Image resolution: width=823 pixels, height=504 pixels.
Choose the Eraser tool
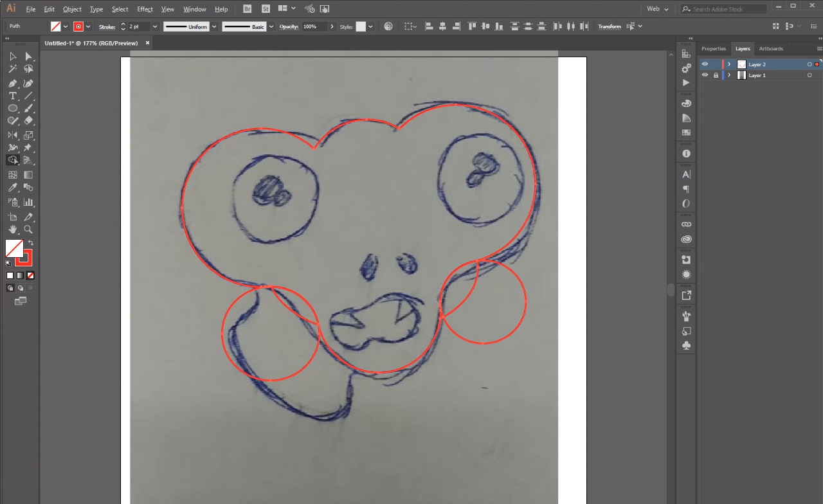(x=28, y=121)
